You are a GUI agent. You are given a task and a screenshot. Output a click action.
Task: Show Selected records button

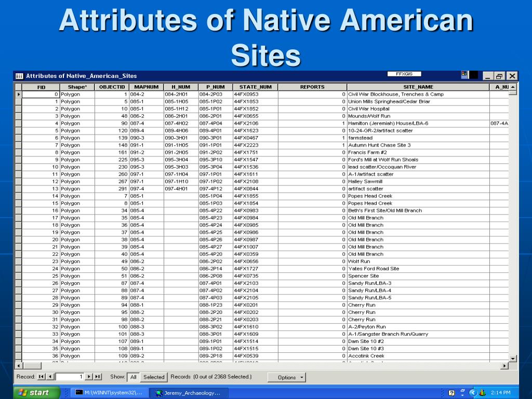pyautogui.click(x=154, y=377)
